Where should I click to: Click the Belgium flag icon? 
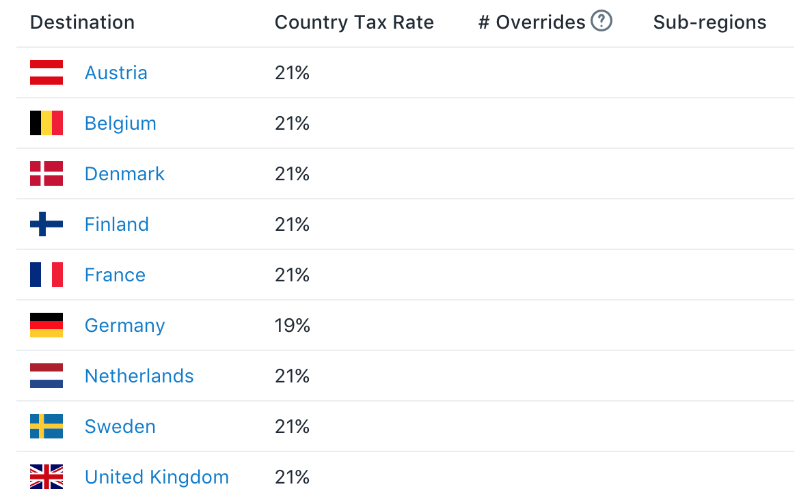pos(46,123)
